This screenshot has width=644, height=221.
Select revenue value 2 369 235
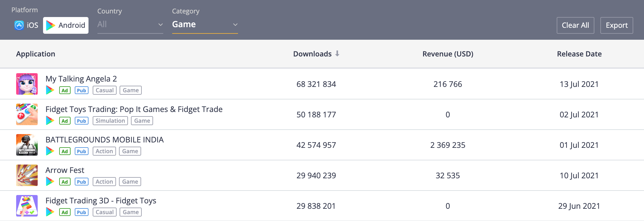(448, 145)
